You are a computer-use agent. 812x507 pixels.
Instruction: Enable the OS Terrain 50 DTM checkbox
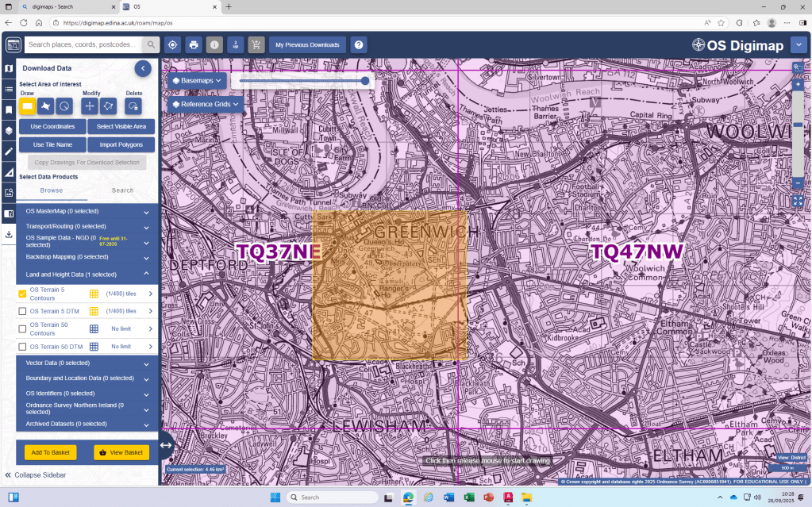point(22,347)
